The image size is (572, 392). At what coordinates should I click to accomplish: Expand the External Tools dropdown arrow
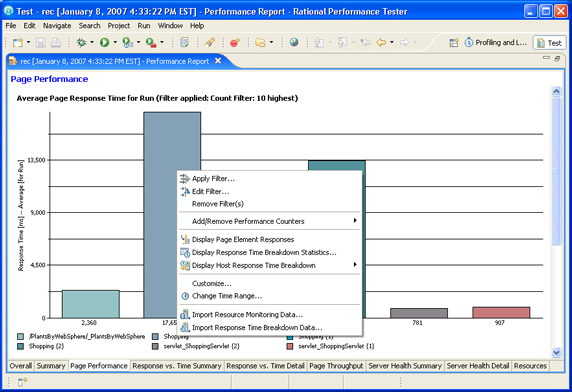(x=162, y=42)
